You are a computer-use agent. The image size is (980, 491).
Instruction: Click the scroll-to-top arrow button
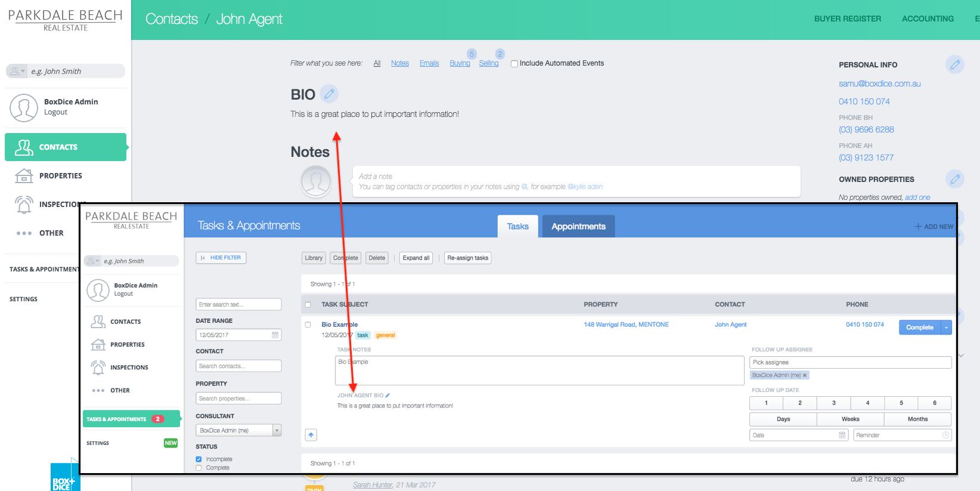pyautogui.click(x=311, y=435)
